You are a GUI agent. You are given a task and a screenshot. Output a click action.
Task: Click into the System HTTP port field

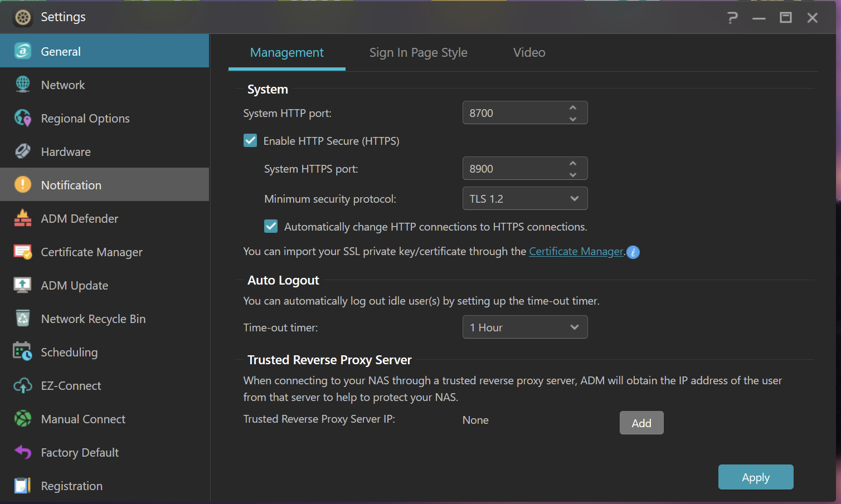coord(514,112)
